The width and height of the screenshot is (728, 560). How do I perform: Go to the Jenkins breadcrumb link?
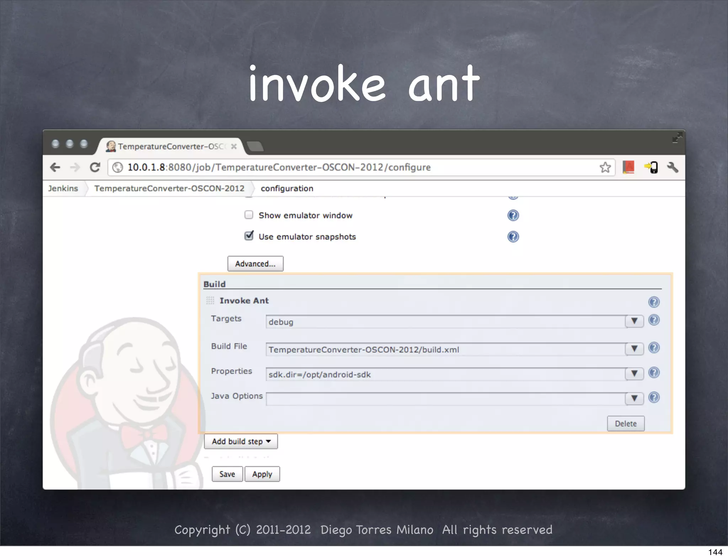tap(63, 188)
